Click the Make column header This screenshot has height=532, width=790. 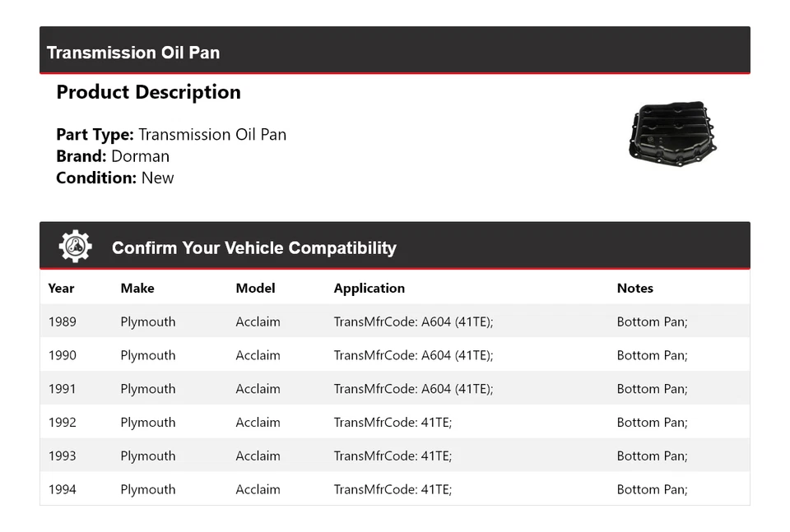point(137,289)
